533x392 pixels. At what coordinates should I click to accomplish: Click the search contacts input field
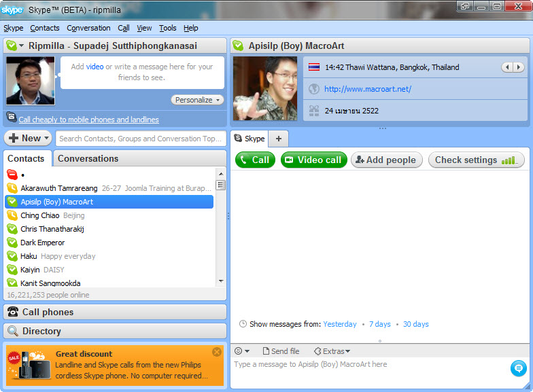(x=140, y=139)
